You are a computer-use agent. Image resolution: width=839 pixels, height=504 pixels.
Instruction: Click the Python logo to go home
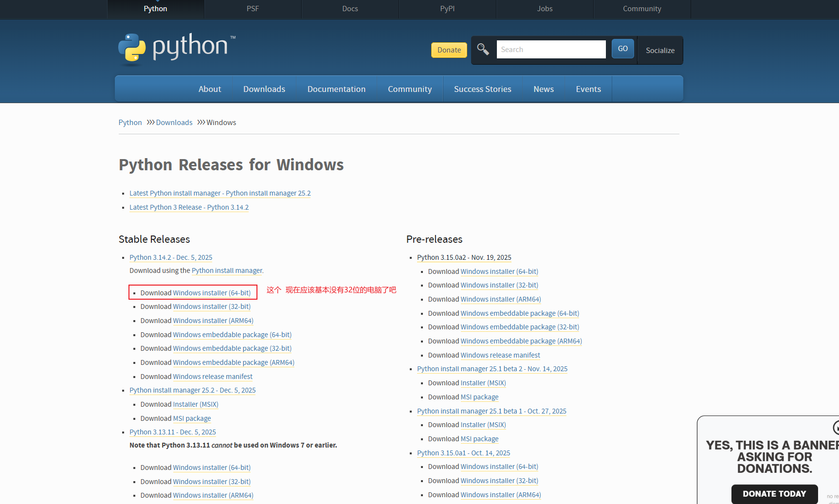coord(177,48)
